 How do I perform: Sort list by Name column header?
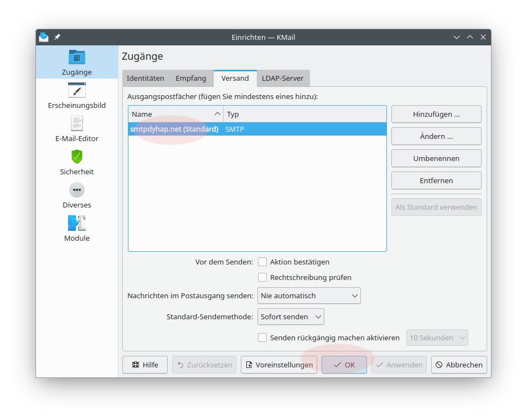tap(175, 114)
